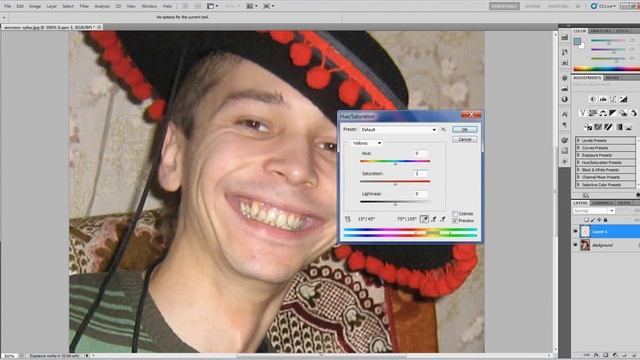Click the Channel Mixer adjustment icon
Image resolution: width=640 pixels, height=360 pixels.
633,113
